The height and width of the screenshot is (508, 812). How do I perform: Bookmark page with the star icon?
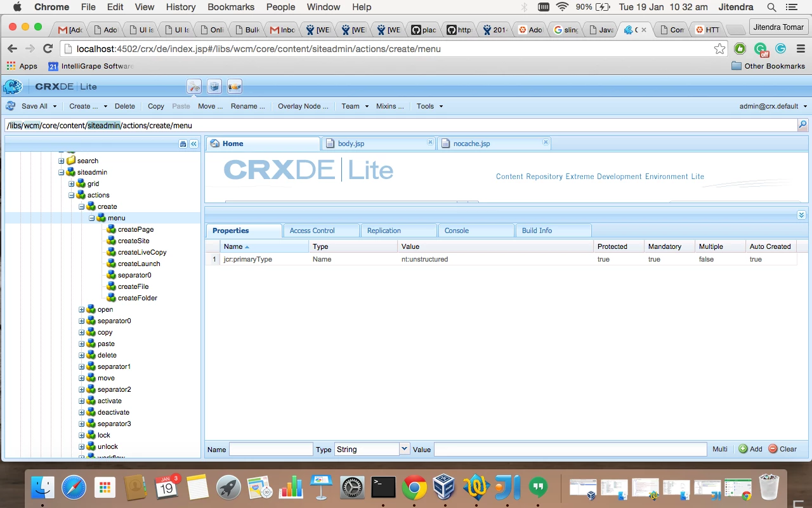pos(719,49)
